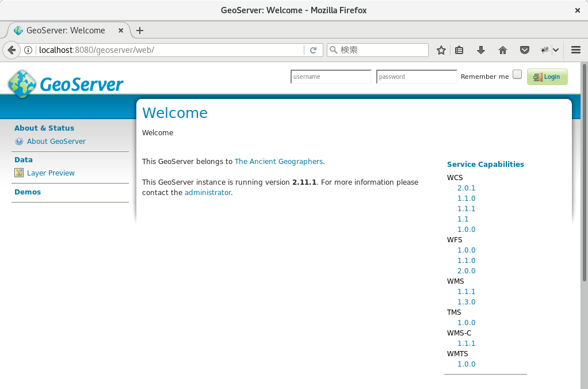Open WMS-C 1.1.1 capabilities link
This screenshot has height=389, width=588.
click(466, 343)
